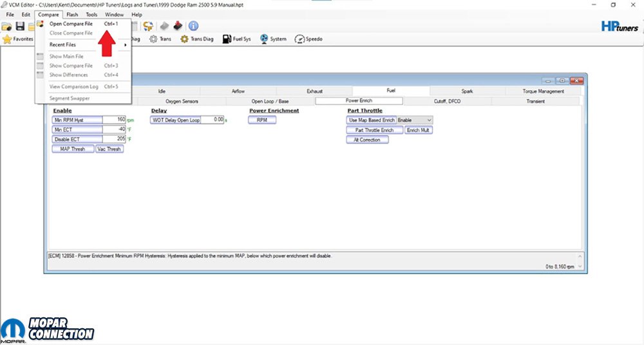
Task: Open the Flash menu
Action: click(x=72, y=14)
